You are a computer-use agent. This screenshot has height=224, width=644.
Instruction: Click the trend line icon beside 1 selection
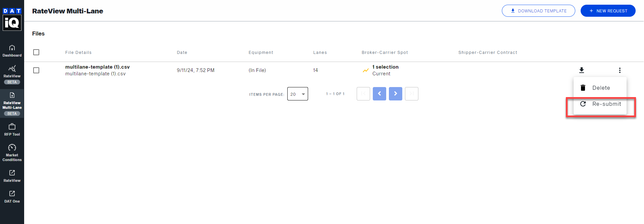click(366, 70)
